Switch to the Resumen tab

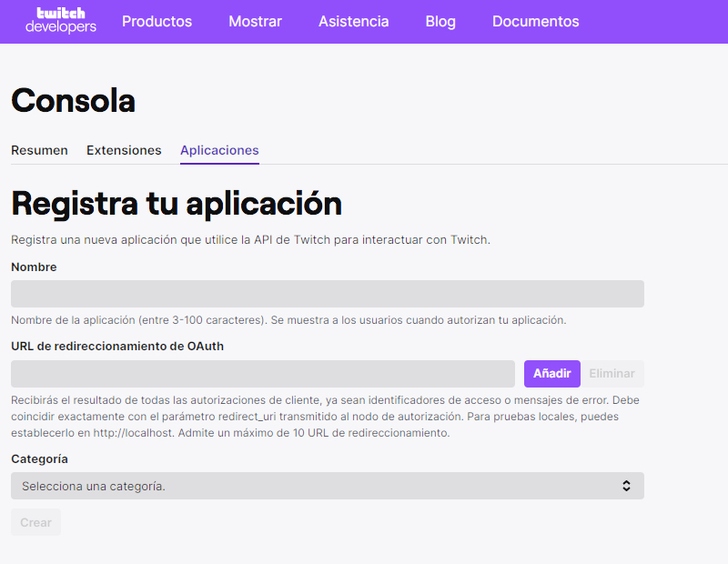coord(39,150)
